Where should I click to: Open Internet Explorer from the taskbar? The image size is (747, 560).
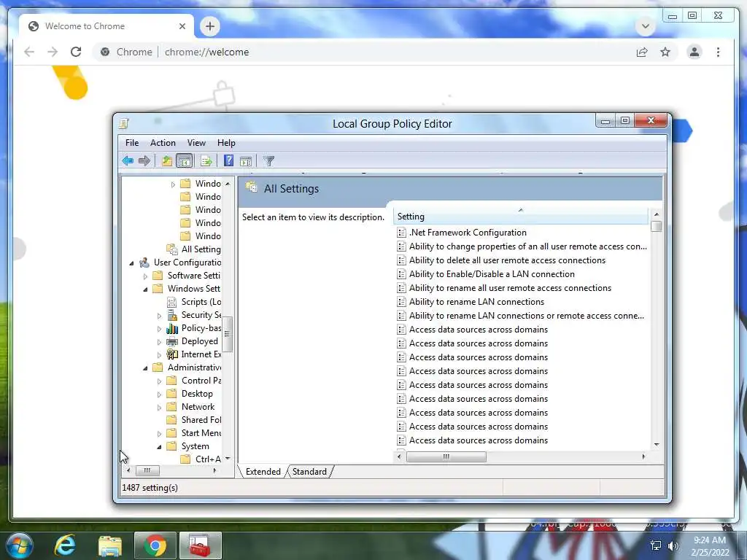(x=65, y=545)
